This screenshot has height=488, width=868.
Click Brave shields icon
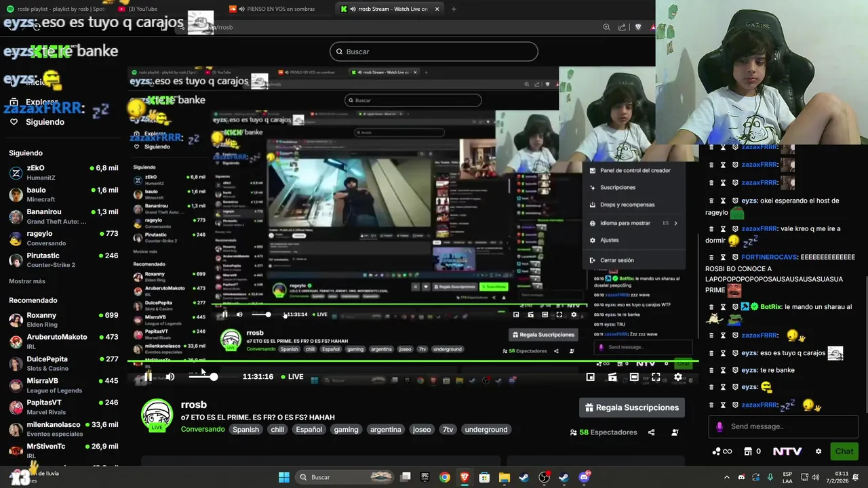[638, 27]
